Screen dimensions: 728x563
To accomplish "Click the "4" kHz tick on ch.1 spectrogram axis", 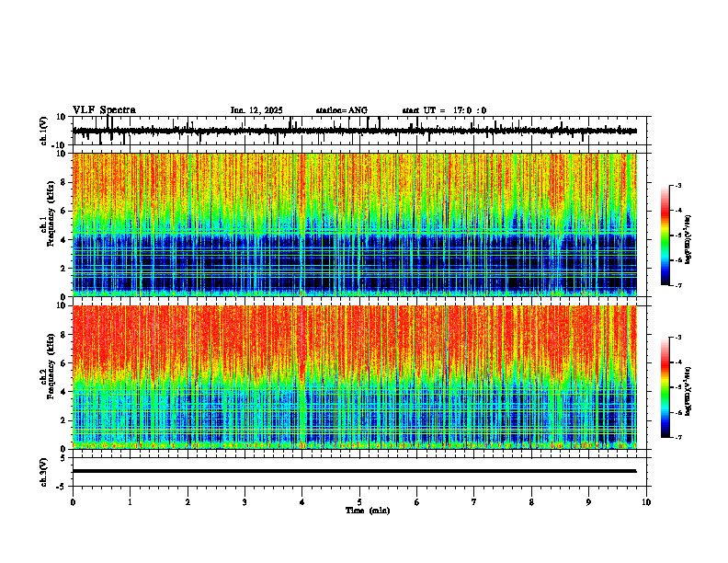I will point(63,239).
